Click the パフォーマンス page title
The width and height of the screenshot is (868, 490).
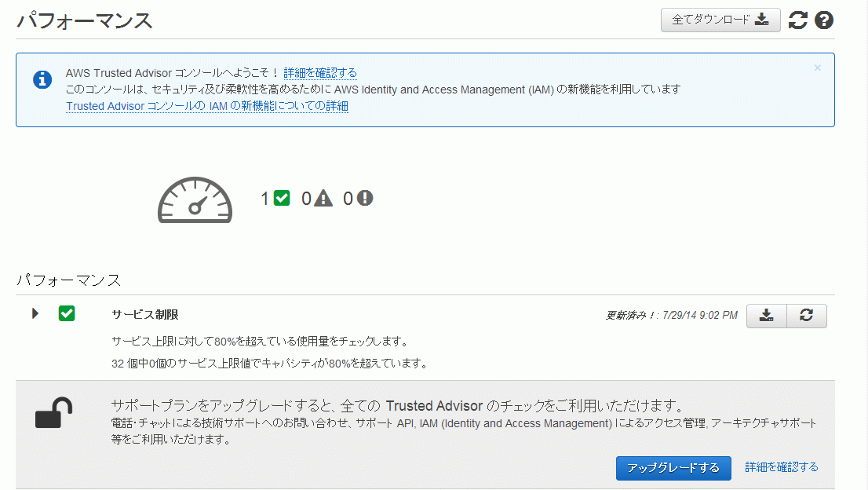(x=85, y=20)
